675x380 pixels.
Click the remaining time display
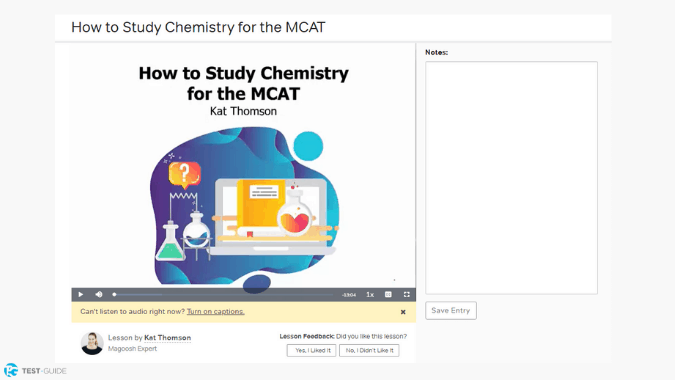pyautogui.click(x=349, y=295)
